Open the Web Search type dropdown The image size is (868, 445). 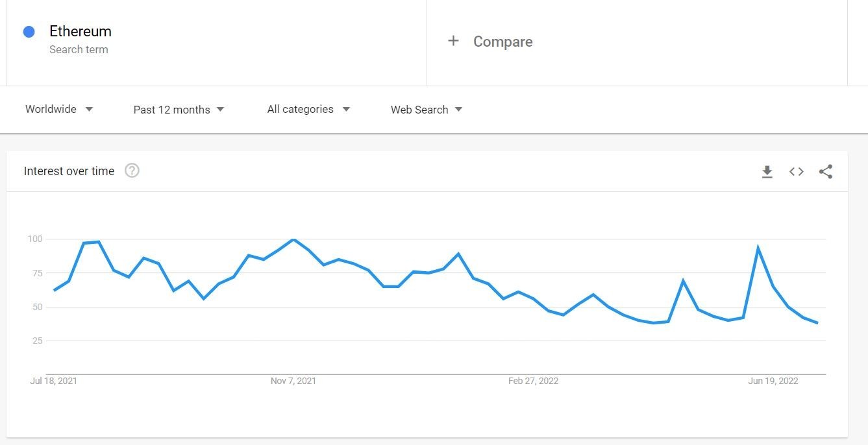point(427,110)
